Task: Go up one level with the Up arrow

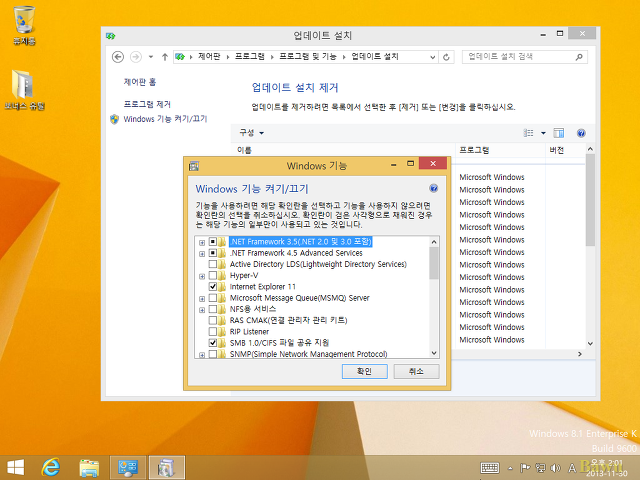Action: click(164, 57)
